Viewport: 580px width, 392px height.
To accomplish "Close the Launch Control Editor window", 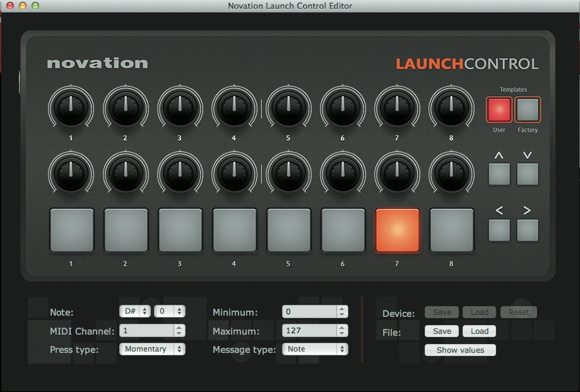I will pyautogui.click(x=10, y=6).
